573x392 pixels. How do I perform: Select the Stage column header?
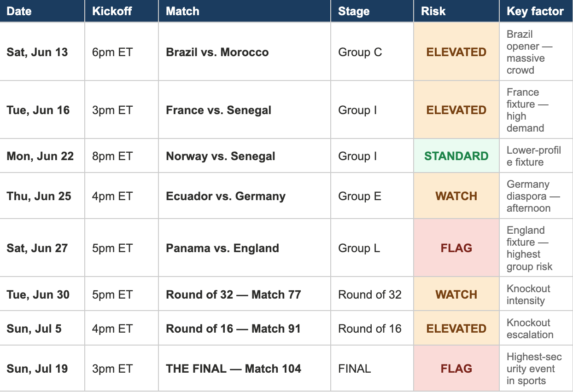[x=372, y=11]
